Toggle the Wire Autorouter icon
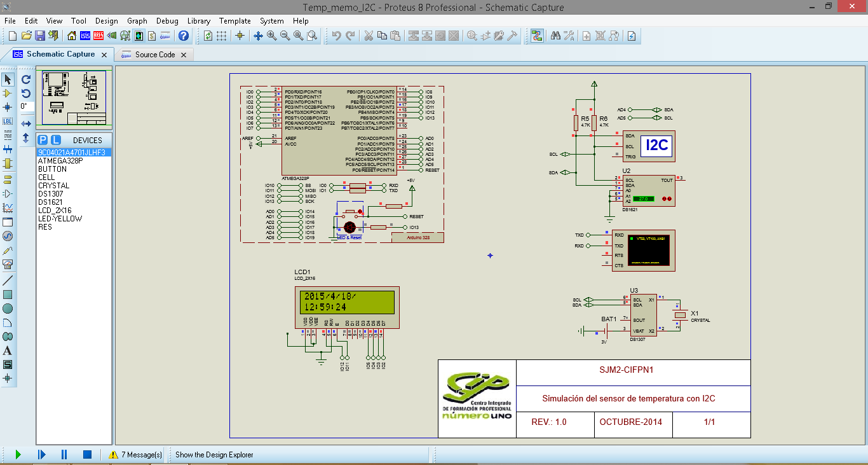Screen dimensions: 868x465 pyautogui.click(x=537, y=36)
